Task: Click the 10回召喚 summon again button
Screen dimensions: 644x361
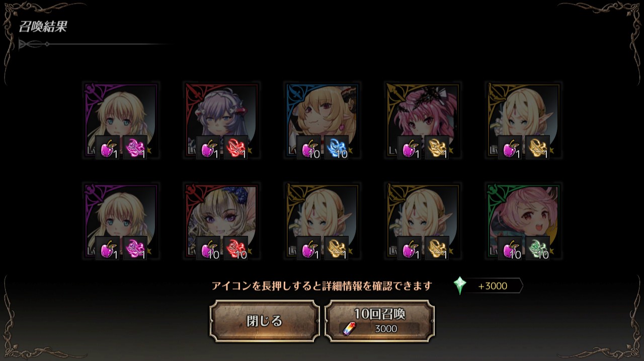Action: coord(379,321)
